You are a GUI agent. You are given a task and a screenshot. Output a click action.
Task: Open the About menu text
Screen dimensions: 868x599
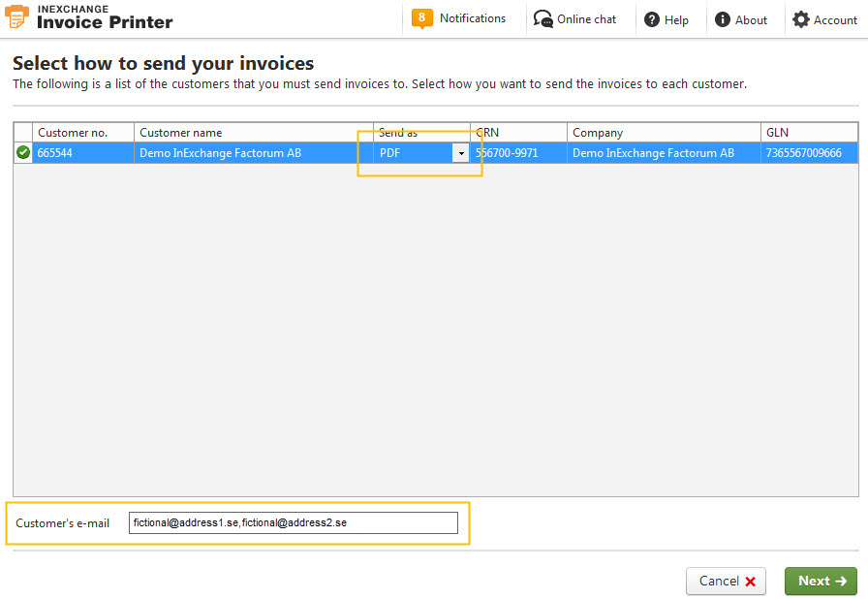751,20
